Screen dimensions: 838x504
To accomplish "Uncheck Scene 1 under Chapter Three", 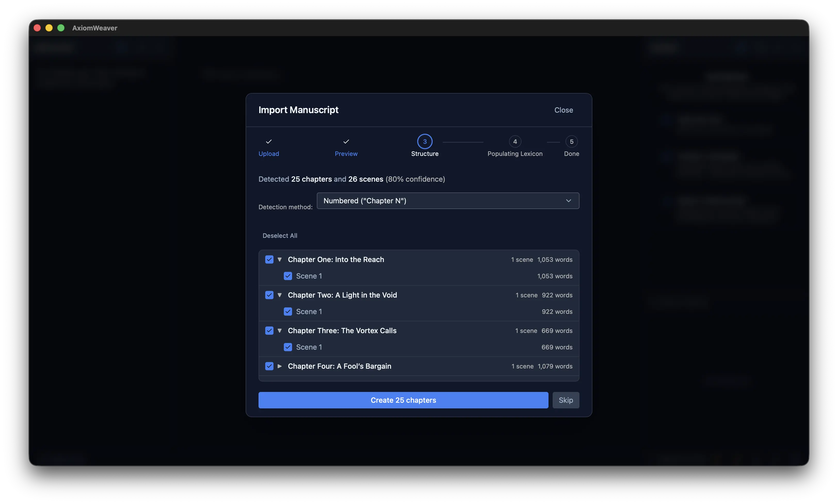I will click(x=288, y=347).
